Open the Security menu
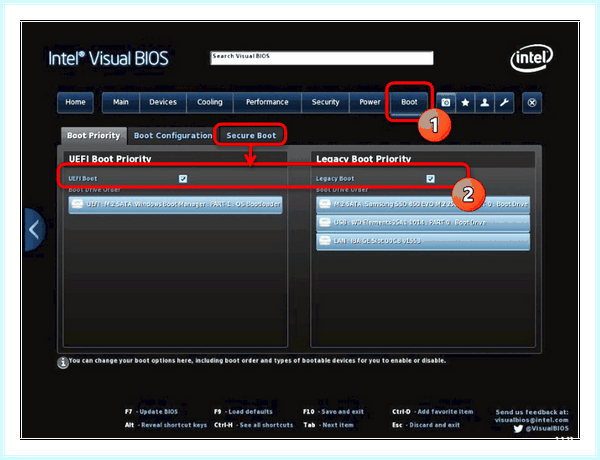600x460 pixels. pyautogui.click(x=325, y=103)
